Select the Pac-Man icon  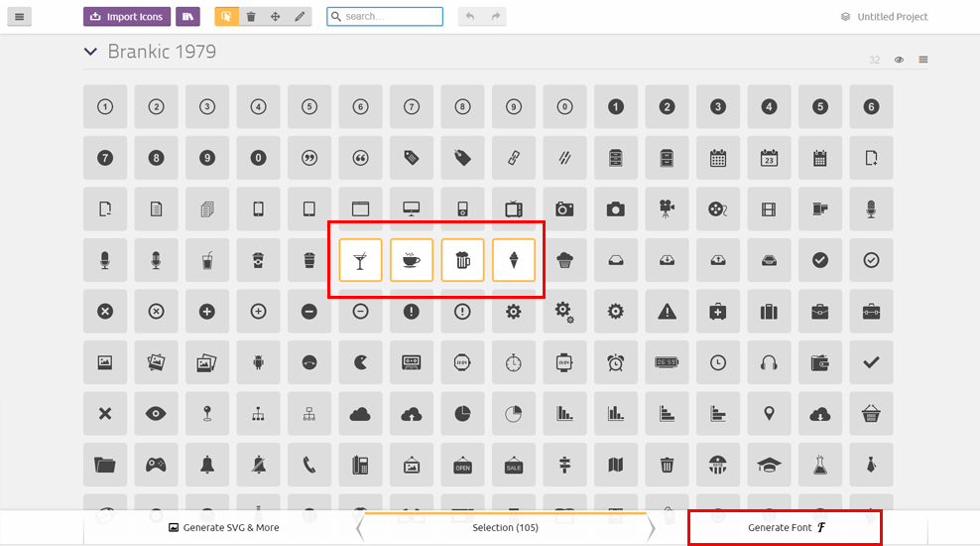[x=360, y=362]
